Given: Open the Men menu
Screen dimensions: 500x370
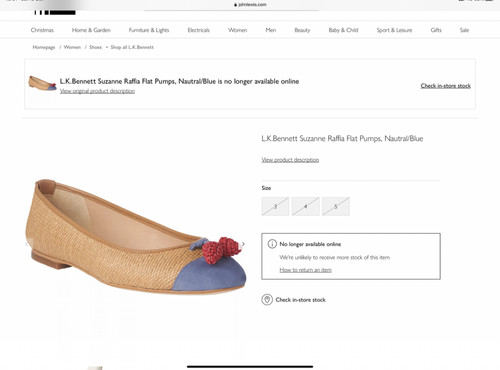Looking at the screenshot, I should (x=271, y=30).
